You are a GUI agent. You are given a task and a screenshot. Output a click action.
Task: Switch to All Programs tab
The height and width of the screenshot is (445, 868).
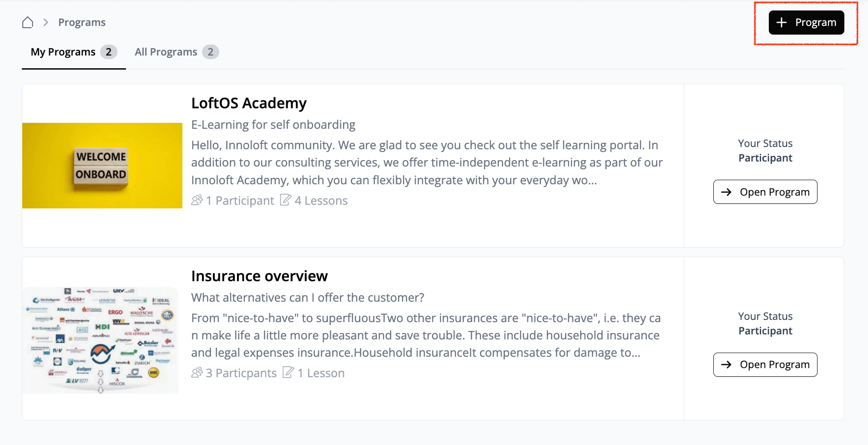166,52
